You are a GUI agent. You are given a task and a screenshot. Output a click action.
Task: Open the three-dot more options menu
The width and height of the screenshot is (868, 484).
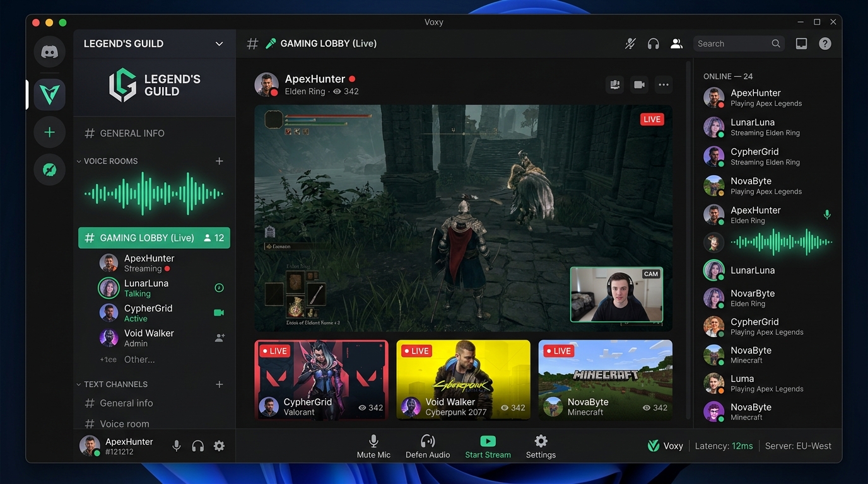[663, 84]
